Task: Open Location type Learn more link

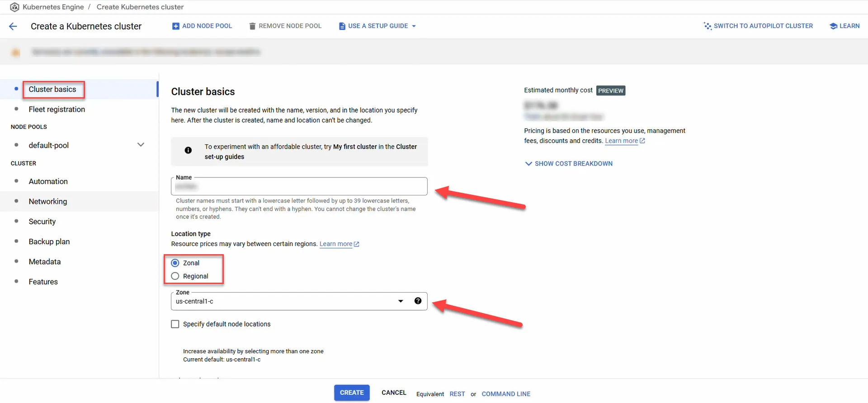Action: tap(336, 244)
